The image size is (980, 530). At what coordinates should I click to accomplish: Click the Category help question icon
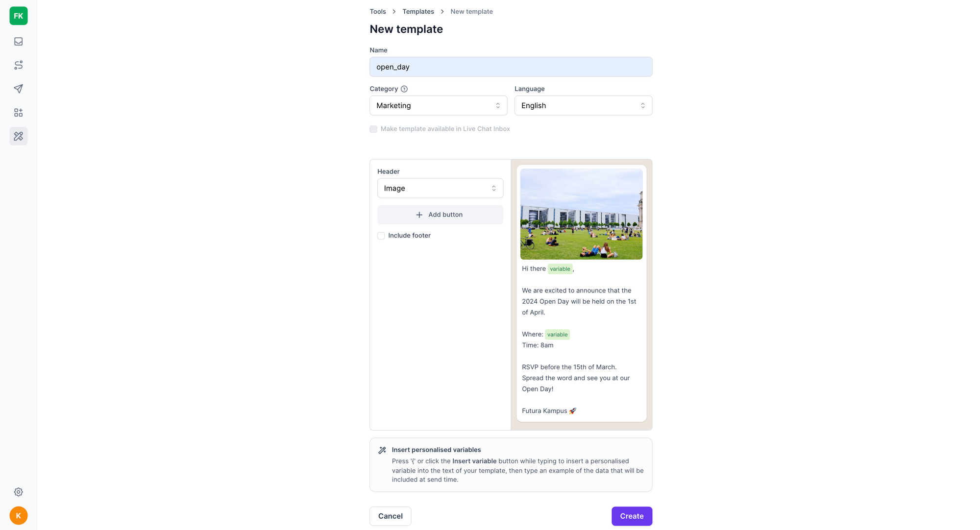click(404, 89)
